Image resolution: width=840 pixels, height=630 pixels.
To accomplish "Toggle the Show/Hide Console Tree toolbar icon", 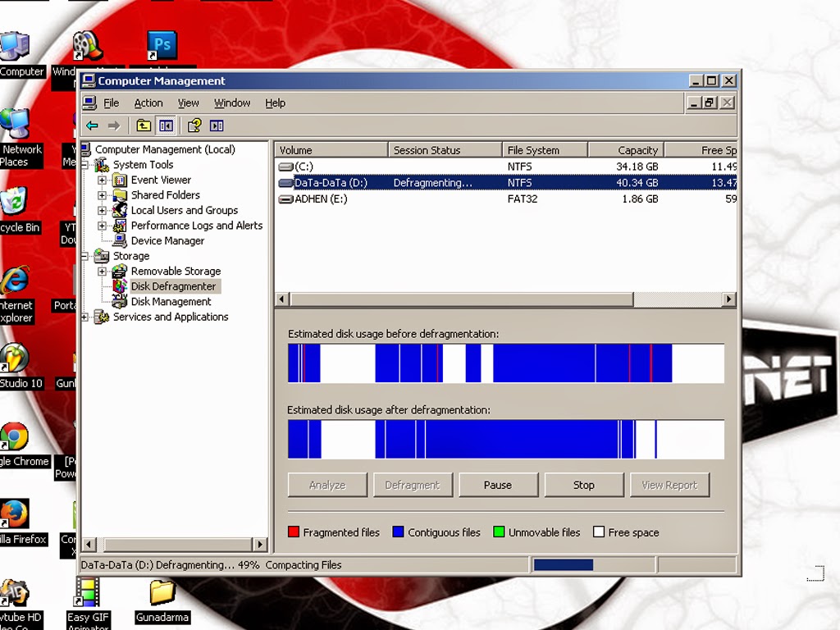I will 165,126.
